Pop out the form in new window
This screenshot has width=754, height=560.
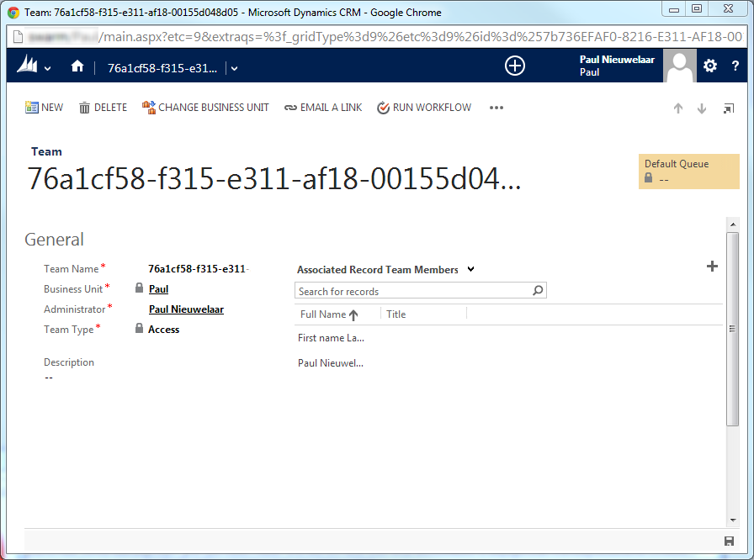coord(729,108)
